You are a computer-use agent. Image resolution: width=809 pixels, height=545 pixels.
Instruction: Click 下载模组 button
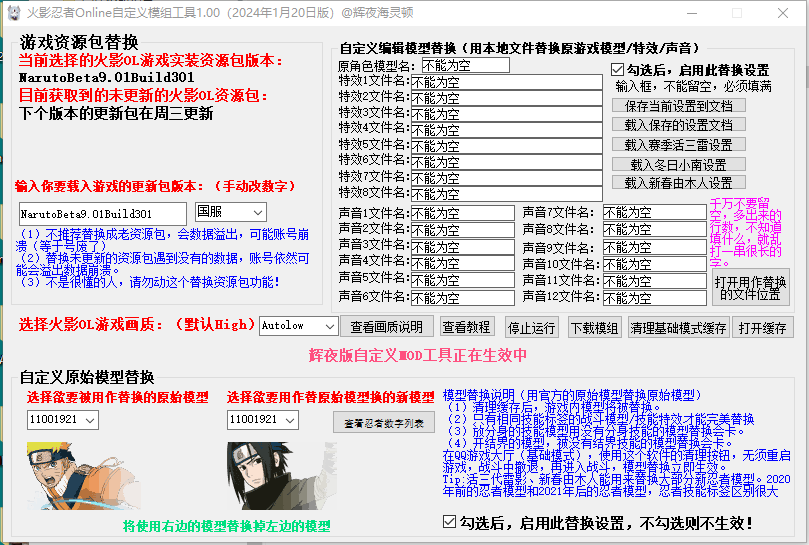point(594,328)
